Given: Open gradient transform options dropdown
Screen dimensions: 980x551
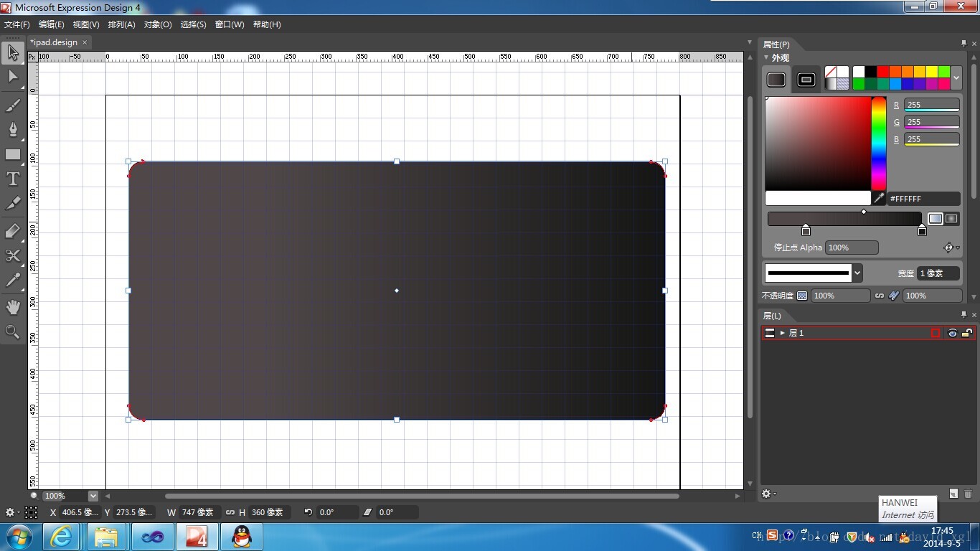Looking at the screenshot, I should 951,248.
